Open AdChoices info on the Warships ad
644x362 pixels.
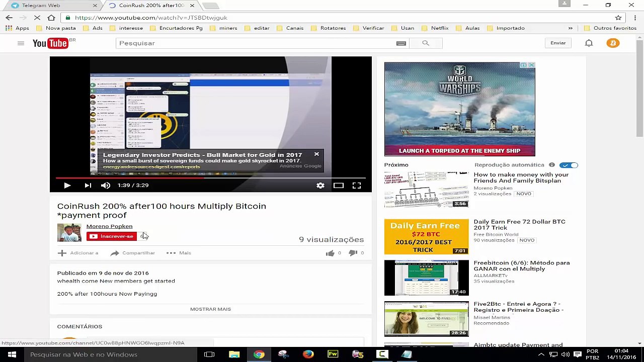[x=524, y=65]
